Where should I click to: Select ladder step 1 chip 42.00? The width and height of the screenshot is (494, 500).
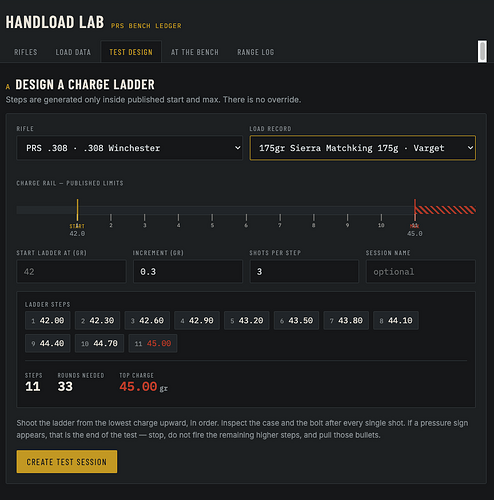click(x=48, y=321)
